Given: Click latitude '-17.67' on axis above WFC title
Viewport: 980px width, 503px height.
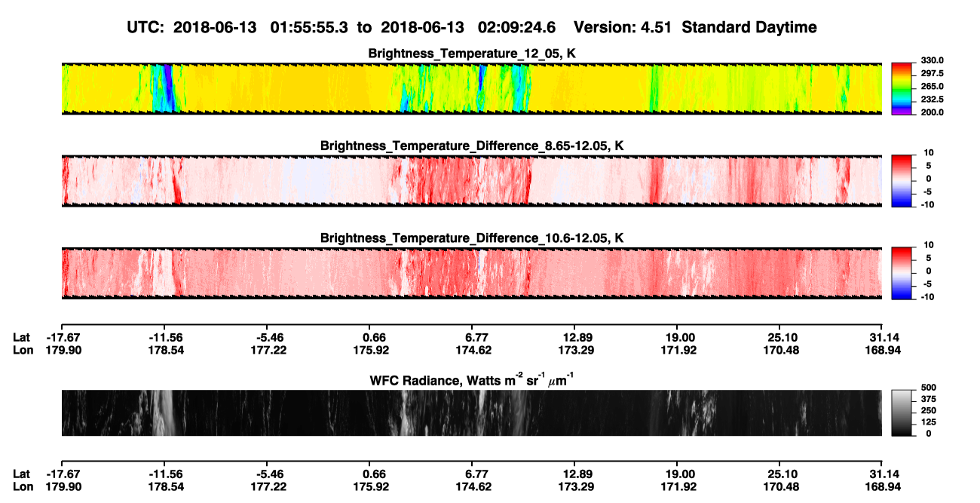Looking at the screenshot, I should pyautogui.click(x=63, y=337).
